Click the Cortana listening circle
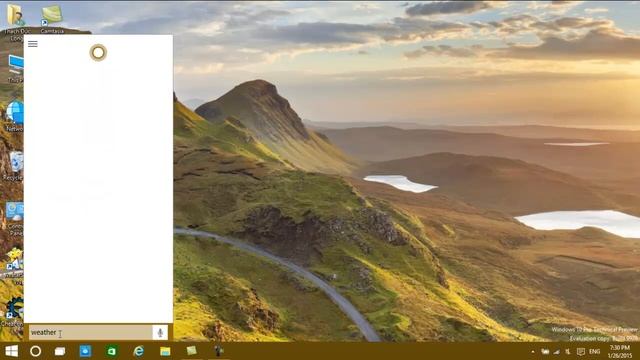This screenshot has height=360, width=640. pos(98,53)
